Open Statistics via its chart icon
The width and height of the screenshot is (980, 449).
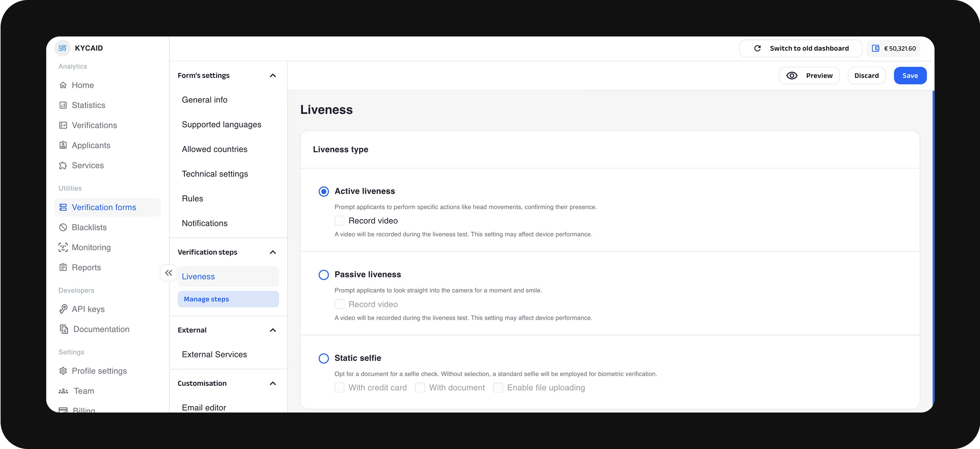(x=63, y=105)
